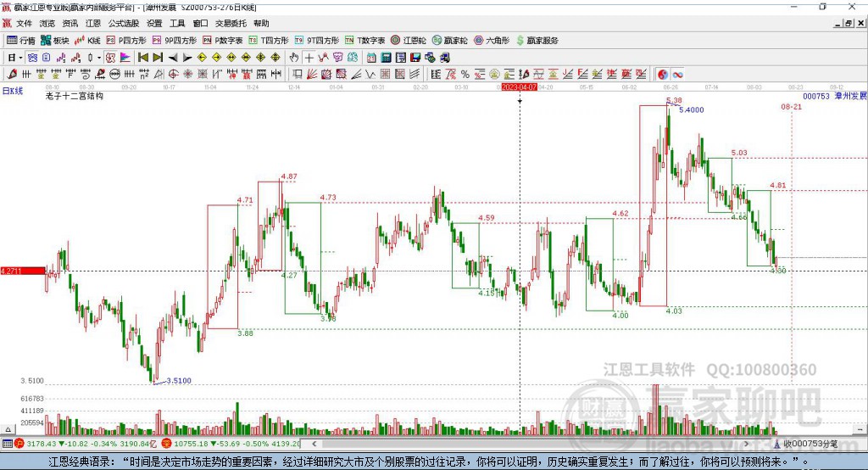The width and height of the screenshot is (868, 470).
Task: Click the black right arrow icon
Action: (x=187, y=58)
